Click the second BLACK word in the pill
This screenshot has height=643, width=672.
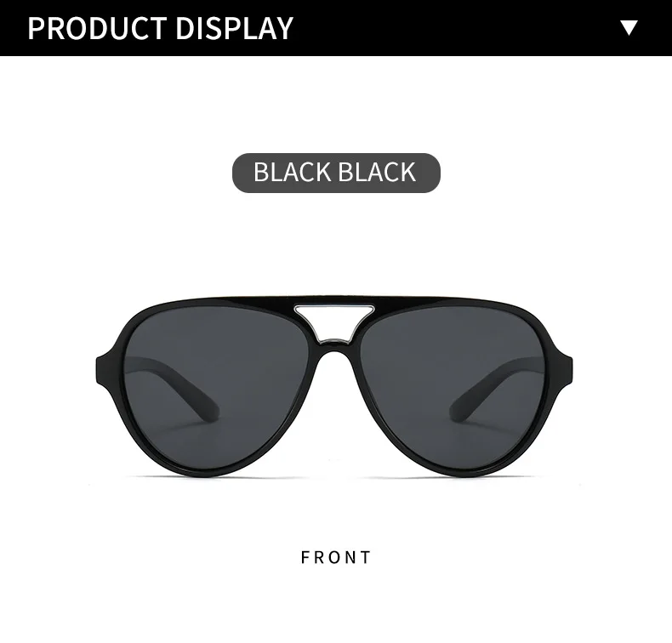(377, 172)
